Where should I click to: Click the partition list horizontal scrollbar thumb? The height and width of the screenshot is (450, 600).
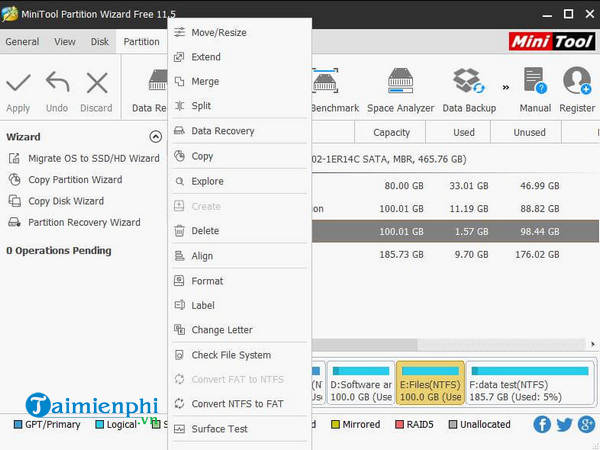point(364,344)
